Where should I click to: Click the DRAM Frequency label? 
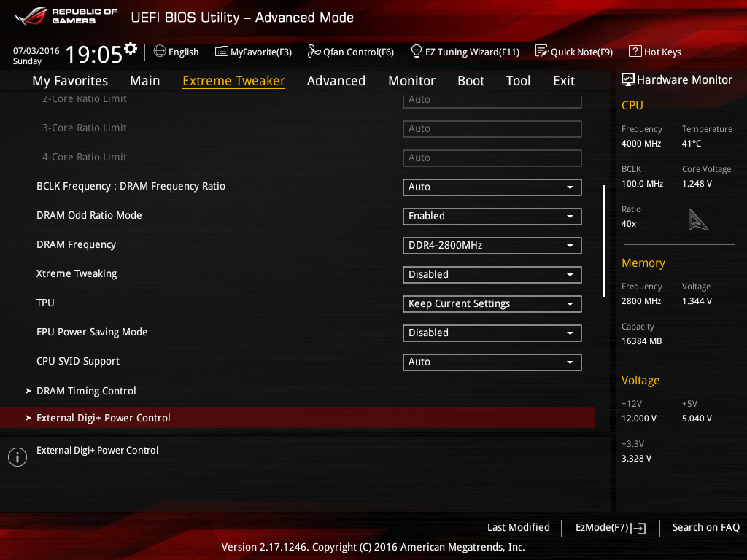(x=76, y=245)
